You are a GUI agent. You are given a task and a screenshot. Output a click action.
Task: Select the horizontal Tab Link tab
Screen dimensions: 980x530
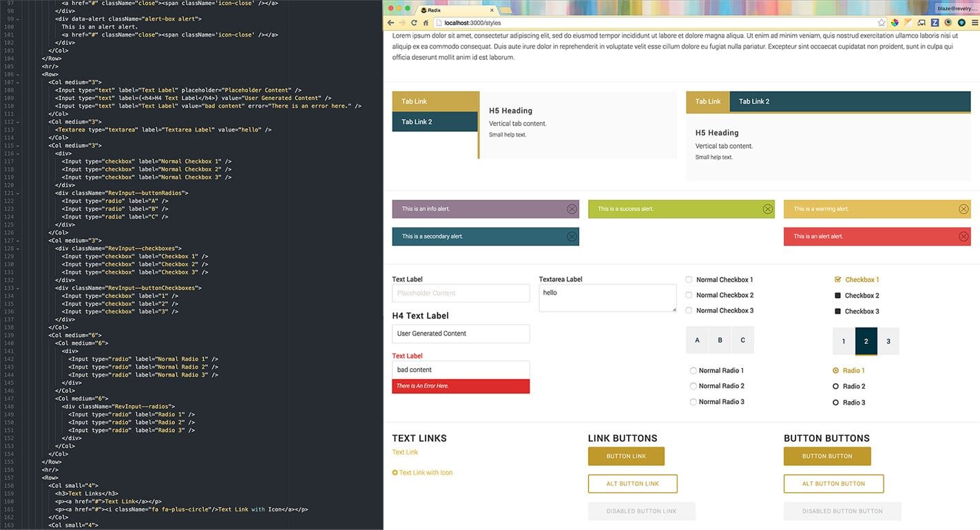pos(708,101)
